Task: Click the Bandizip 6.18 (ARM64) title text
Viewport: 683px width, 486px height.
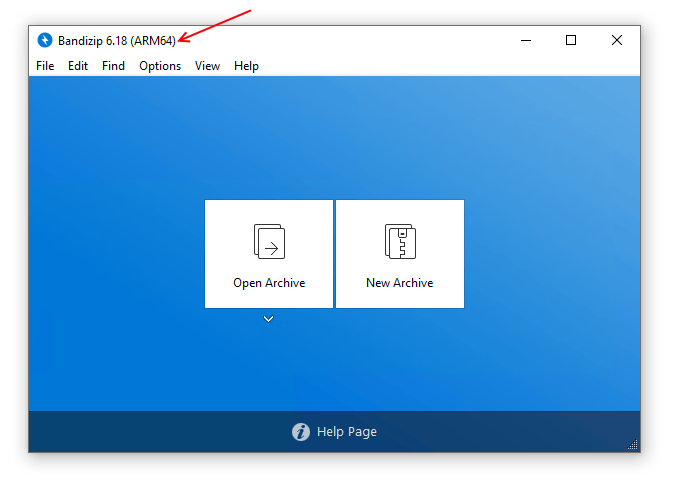Action: tap(117, 40)
